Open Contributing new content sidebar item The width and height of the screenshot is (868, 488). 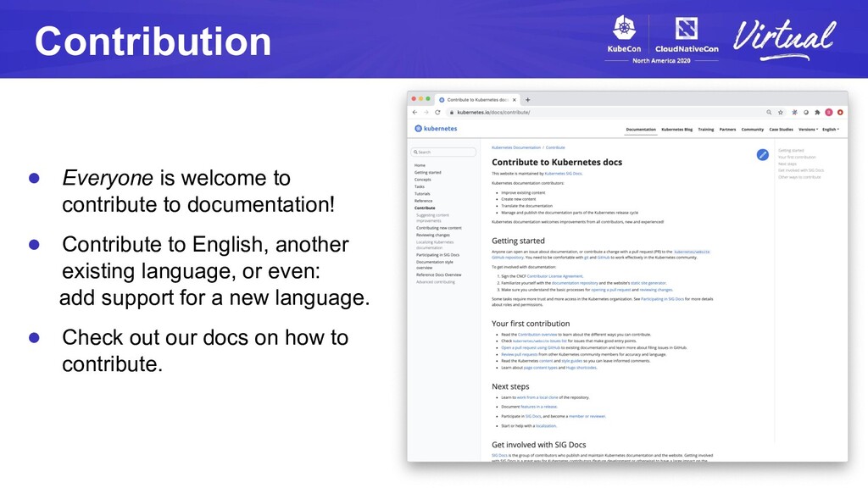439,228
